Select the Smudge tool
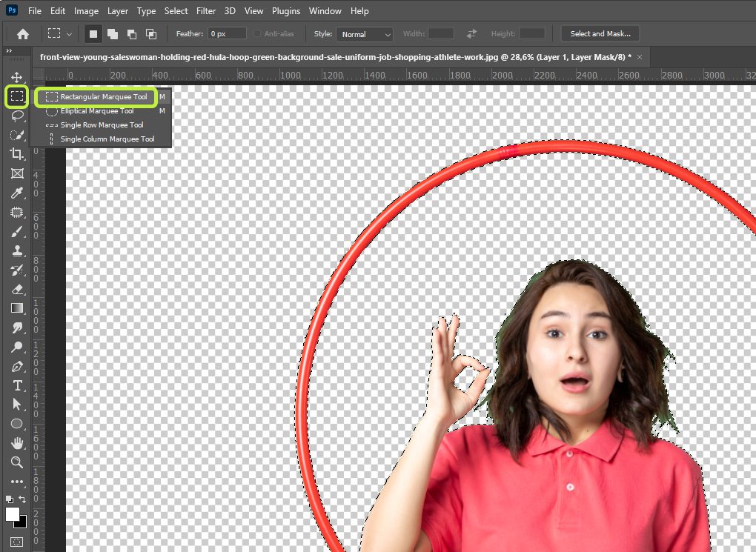The image size is (756, 552). pos(17,327)
